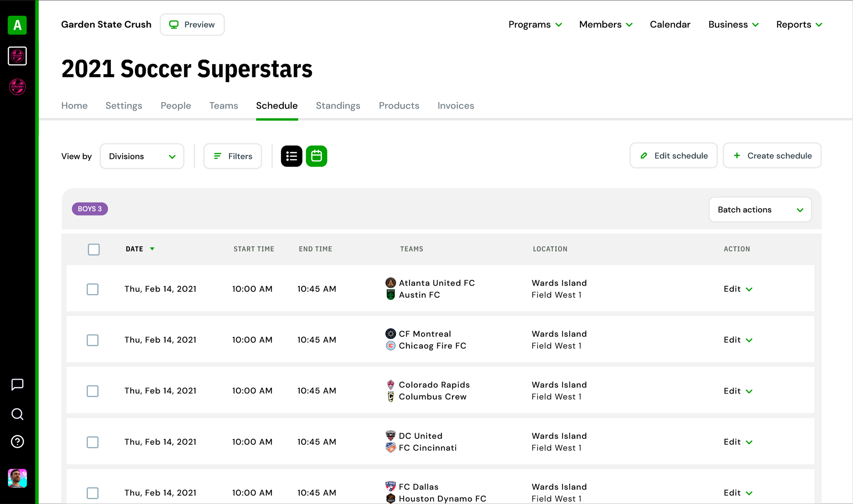Viewport: 853px width, 504px height.
Task: Open the help question mark icon
Action: pos(17,442)
